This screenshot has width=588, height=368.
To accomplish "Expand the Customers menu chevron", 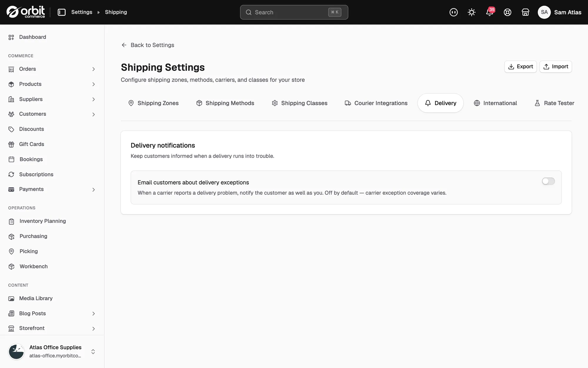I will (93, 114).
